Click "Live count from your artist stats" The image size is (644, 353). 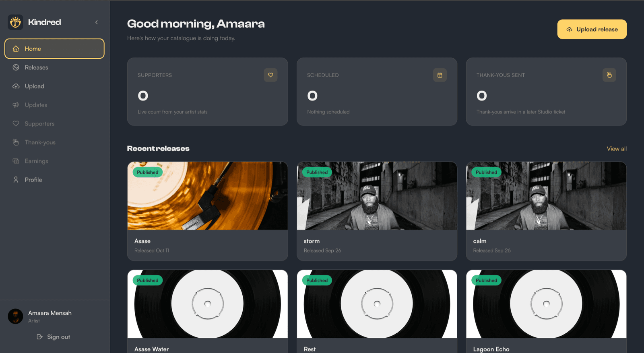pyautogui.click(x=173, y=112)
